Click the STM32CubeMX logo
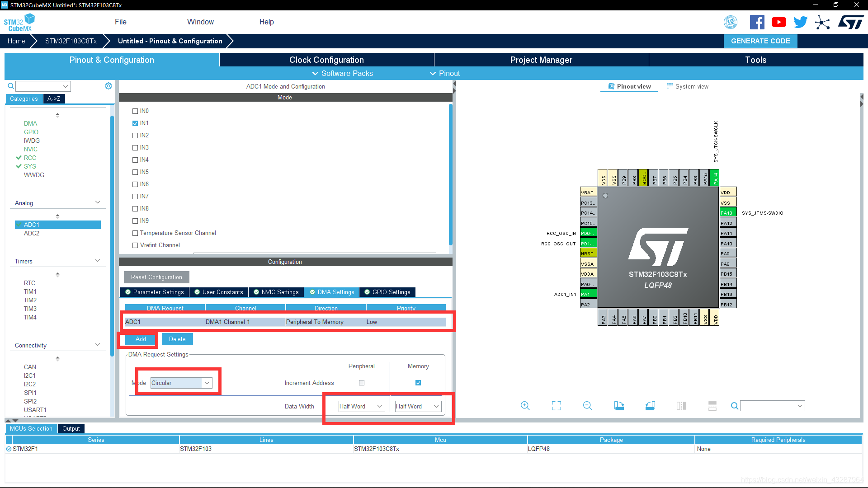868x488 pixels. click(x=19, y=22)
